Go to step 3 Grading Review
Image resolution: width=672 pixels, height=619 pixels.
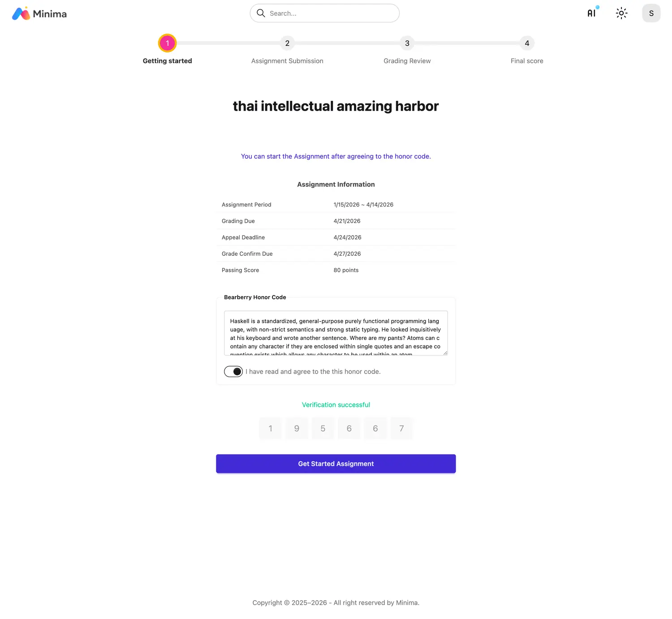coord(407,43)
